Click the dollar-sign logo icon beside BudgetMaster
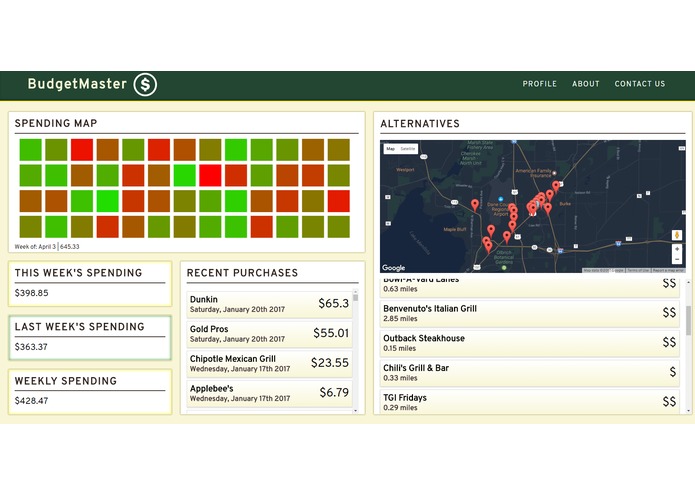The height and width of the screenshot is (494, 695). pos(145,84)
